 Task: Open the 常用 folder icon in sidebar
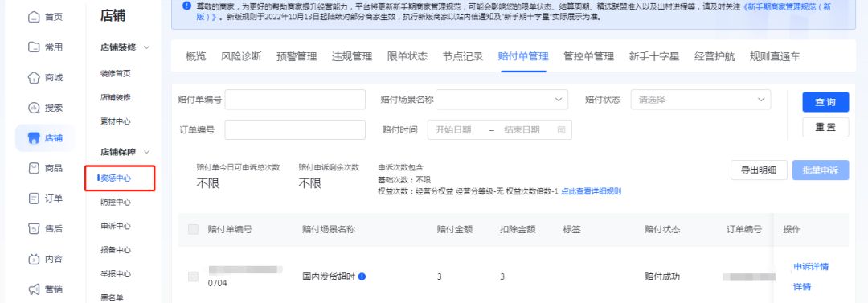click(34, 47)
